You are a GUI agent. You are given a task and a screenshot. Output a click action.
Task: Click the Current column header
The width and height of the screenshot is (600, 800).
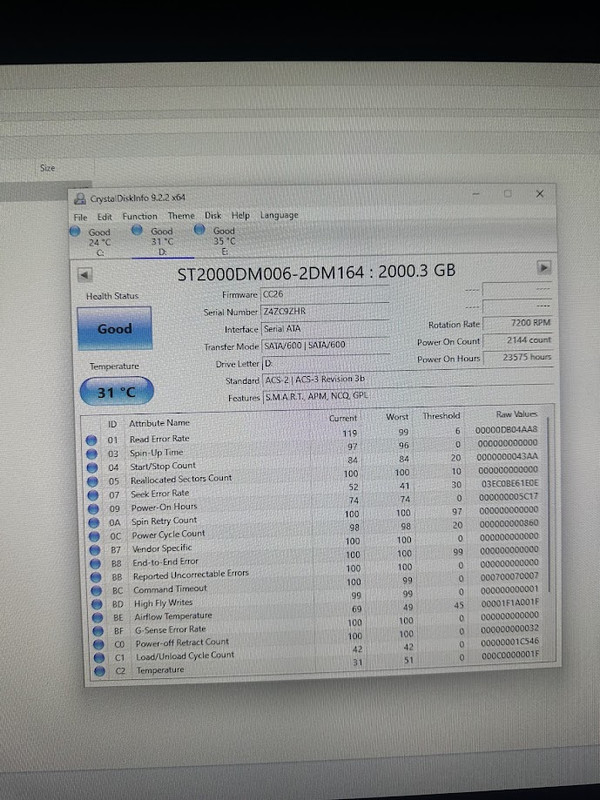point(343,418)
